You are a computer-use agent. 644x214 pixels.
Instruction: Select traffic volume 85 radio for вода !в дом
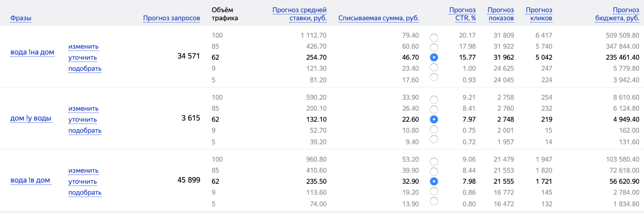point(434,172)
